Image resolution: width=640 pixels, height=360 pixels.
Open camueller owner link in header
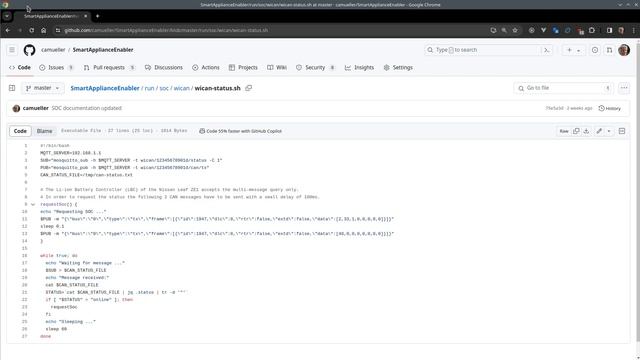53,50
